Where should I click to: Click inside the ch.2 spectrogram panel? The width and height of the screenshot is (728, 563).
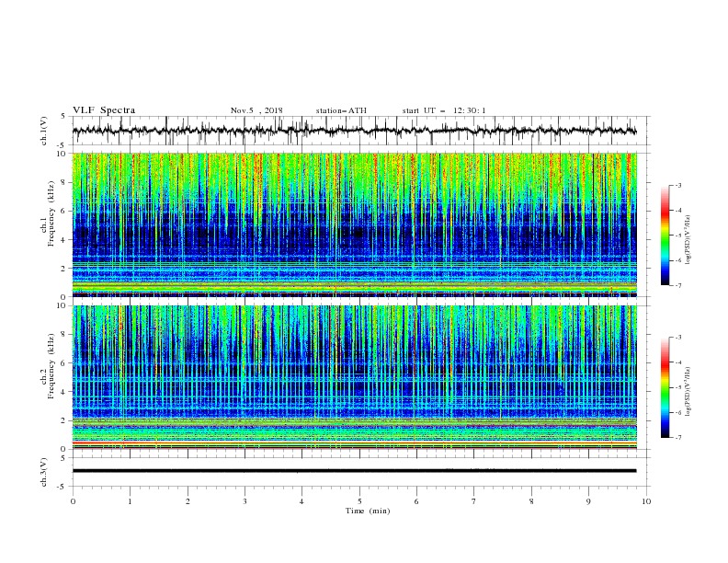355,377
